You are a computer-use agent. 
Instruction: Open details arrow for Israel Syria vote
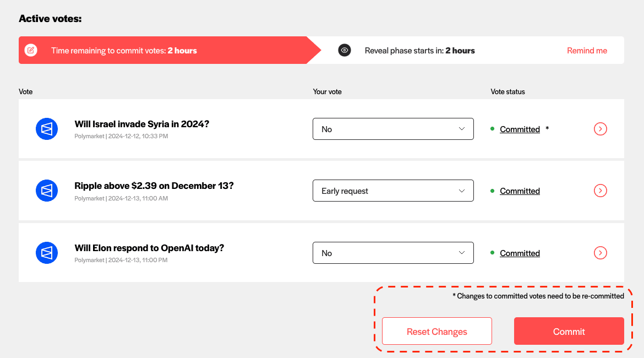pyautogui.click(x=601, y=129)
